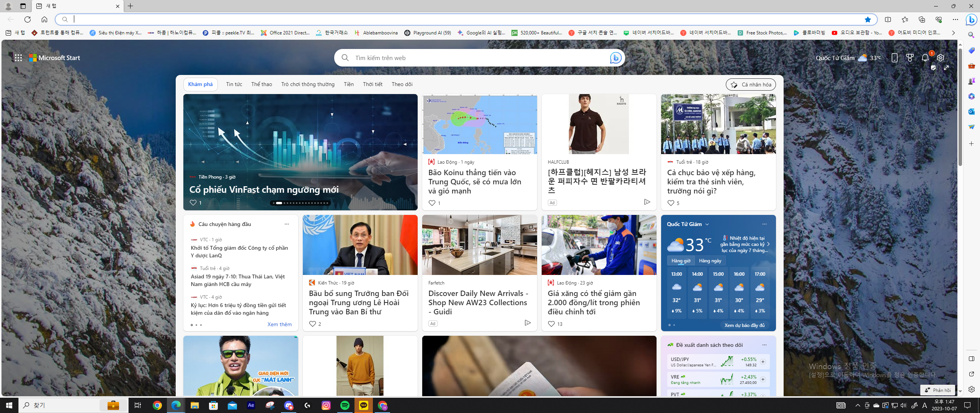The width and height of the screenshot is (980, 413).
Task: Like the Bão Koinu storm article
Action: (x=432, y=203)
